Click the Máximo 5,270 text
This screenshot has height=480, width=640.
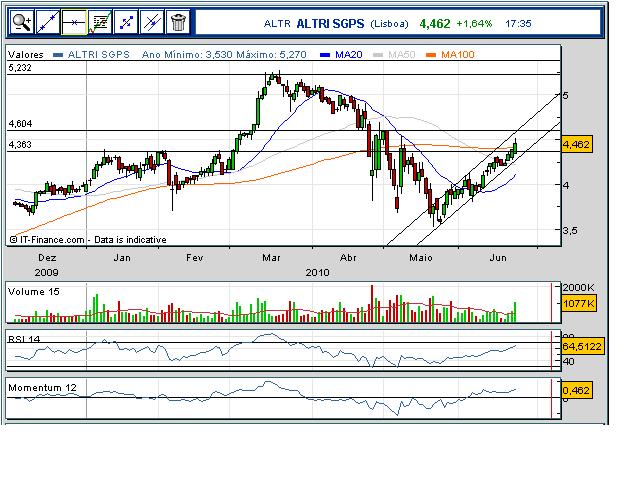(x=271, y=55)
